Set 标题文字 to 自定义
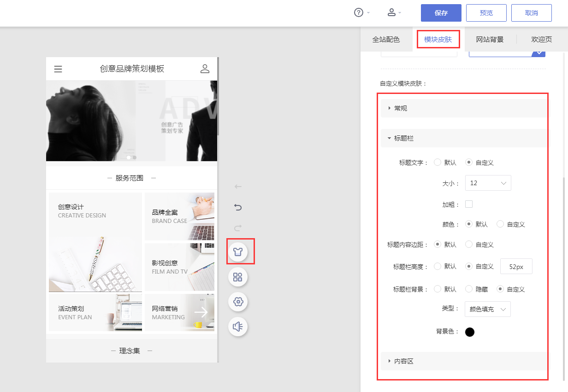The width and height of the screenshot is (568, 392). (x=469, y=163)
